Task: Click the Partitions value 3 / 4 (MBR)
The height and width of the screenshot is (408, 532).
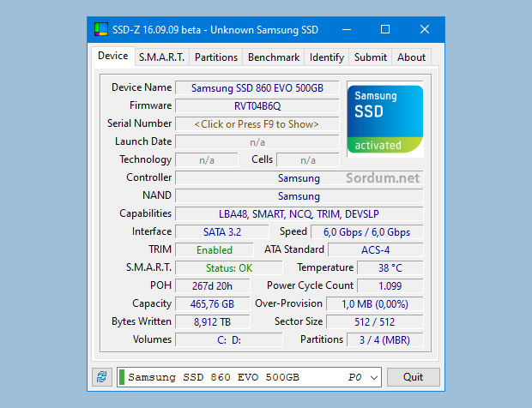Action: pos(385,339)
